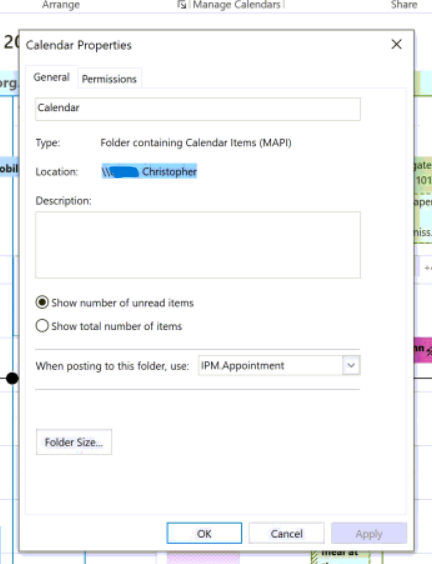Image resolution: width=432 pixels, height=564 pixels.
Task: Open the Manage Calendars group
Action: pyautogui.click(x=236, y=4)
